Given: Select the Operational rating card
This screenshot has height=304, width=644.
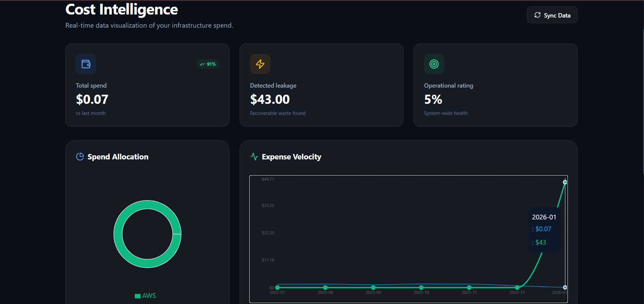Looking at the screenshot, I should [495, 85].
